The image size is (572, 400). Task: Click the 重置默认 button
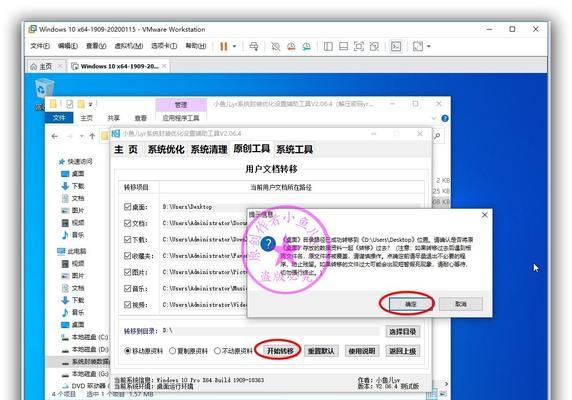pyautogui.click(x=321, y=351)
